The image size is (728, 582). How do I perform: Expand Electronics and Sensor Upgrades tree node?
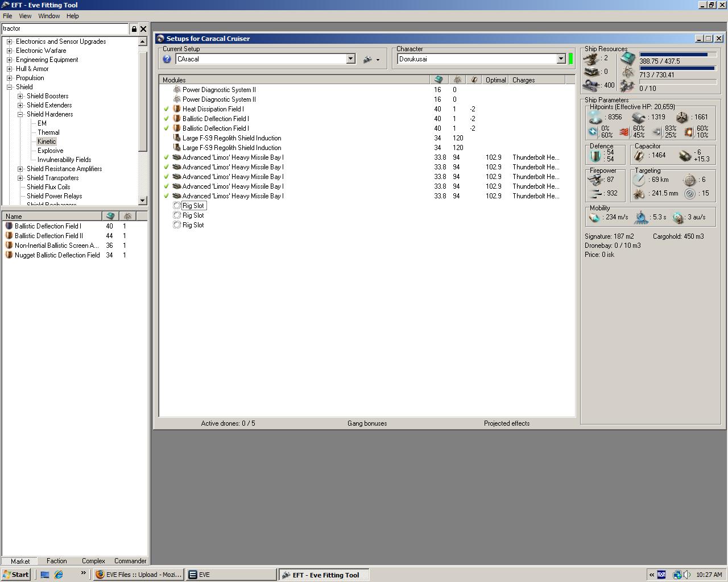[9, 41]
